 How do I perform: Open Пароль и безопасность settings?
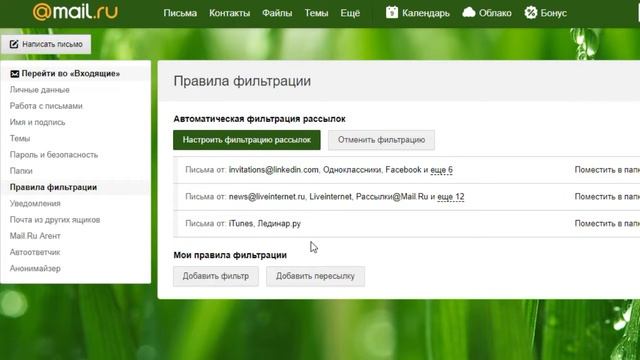click(x=54, y=155)
